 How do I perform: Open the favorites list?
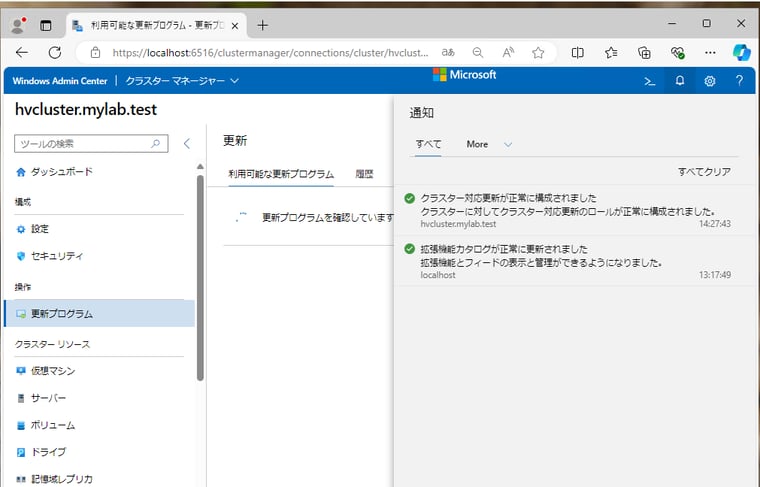pos(611,52)
